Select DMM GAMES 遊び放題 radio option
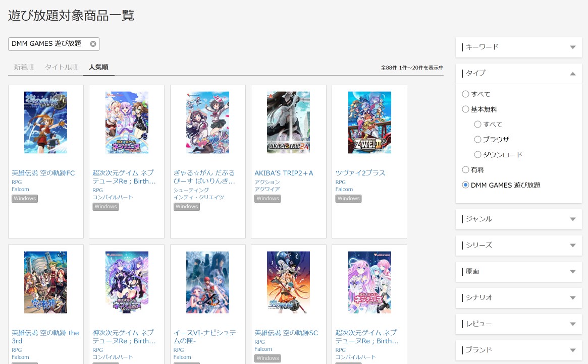Screen dimensions: 588x364 point(465,185)
